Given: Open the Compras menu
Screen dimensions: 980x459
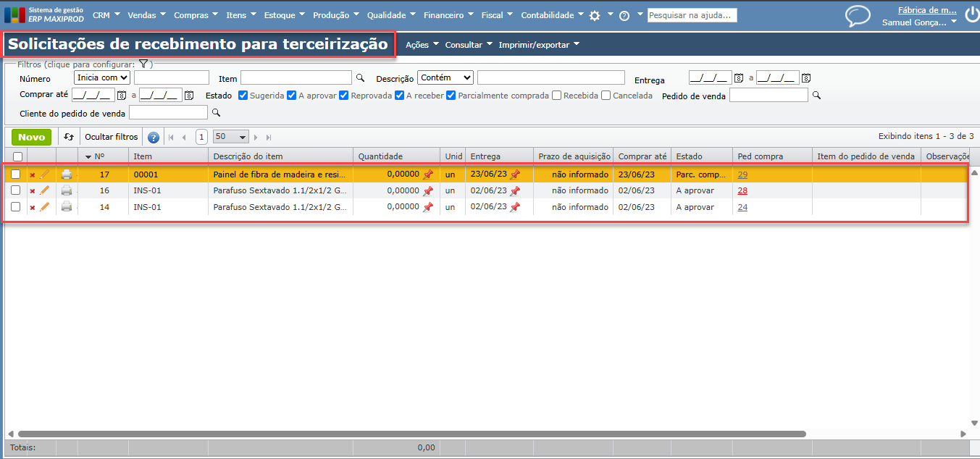Looking at the screenshot, I should [196, 14].
